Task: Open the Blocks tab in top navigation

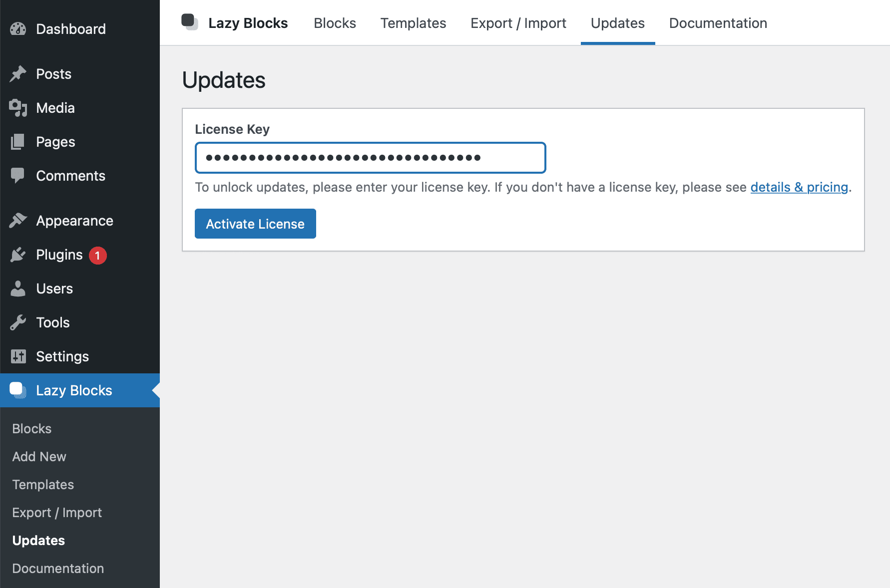Action: [x=335, y=23]
